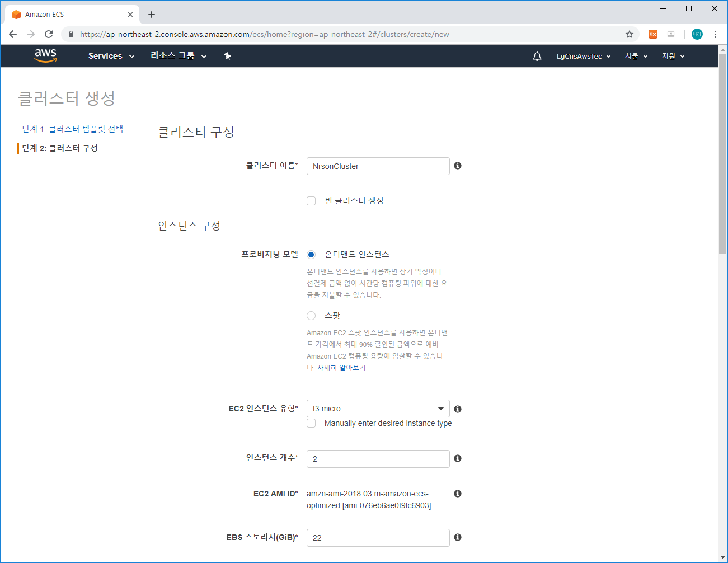Open the Seoul region dropdown
This screenshot has height=563, width=728.
click(x=636, y=56)
